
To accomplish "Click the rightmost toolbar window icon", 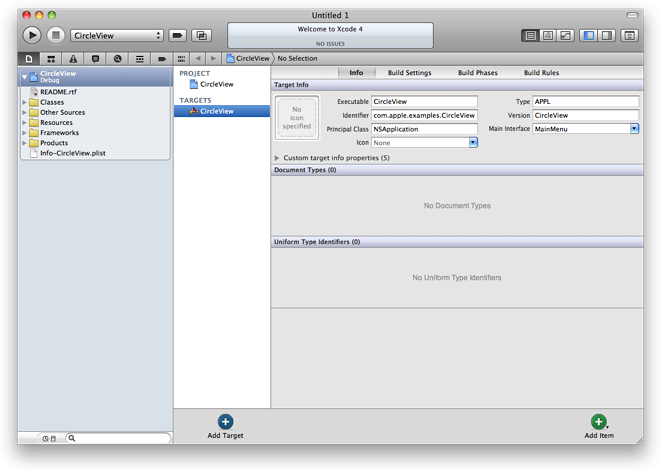I will coord(629,35).
